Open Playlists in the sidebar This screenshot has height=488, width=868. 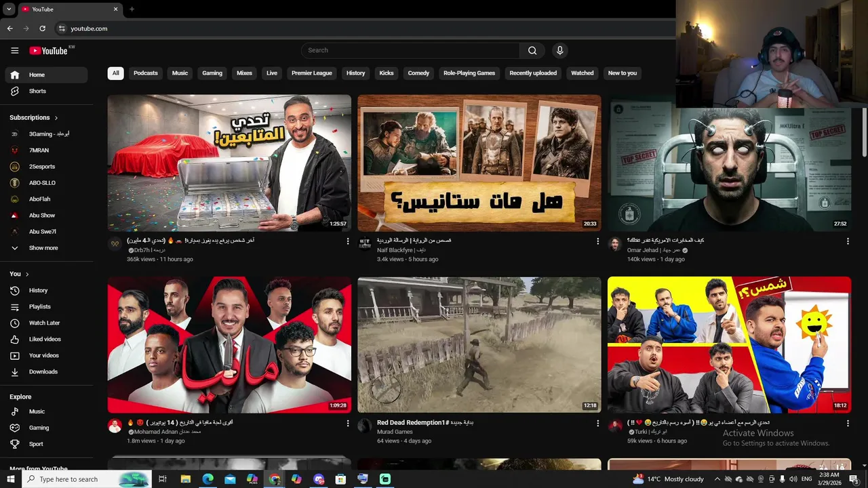pos(46,306)
